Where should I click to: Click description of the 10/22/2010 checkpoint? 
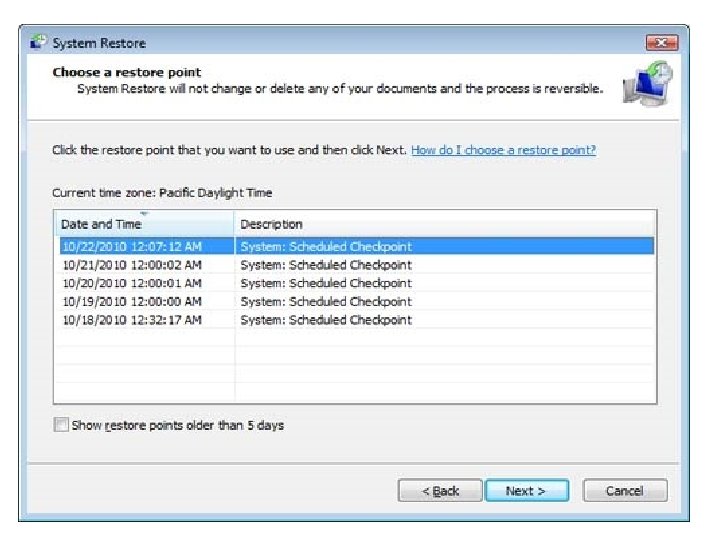click(326, 247)
